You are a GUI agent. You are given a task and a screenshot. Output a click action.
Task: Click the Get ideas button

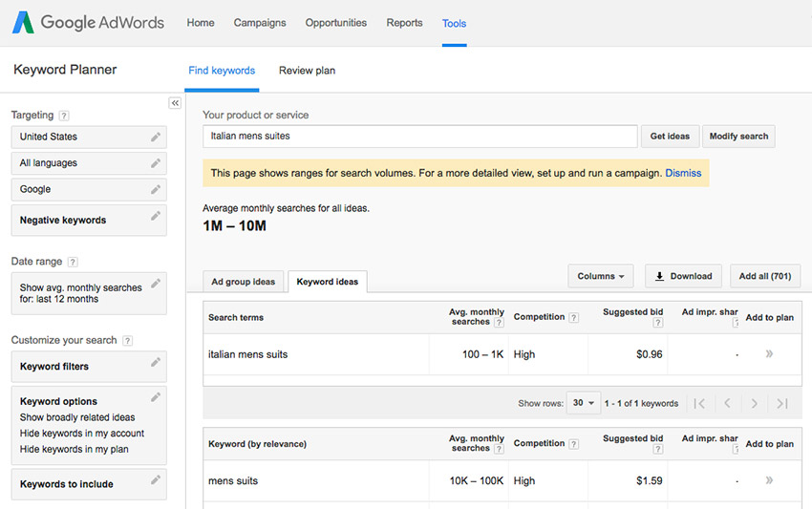pos(670,137)
